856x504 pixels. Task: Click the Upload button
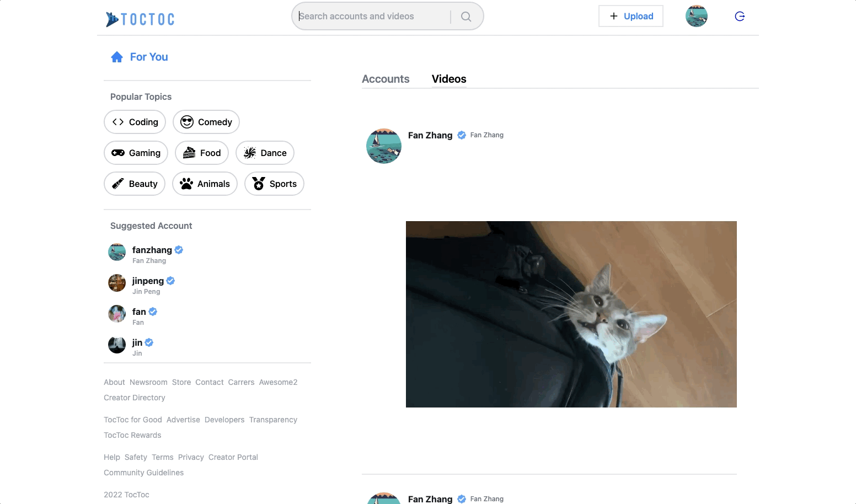tap(630, 16)
